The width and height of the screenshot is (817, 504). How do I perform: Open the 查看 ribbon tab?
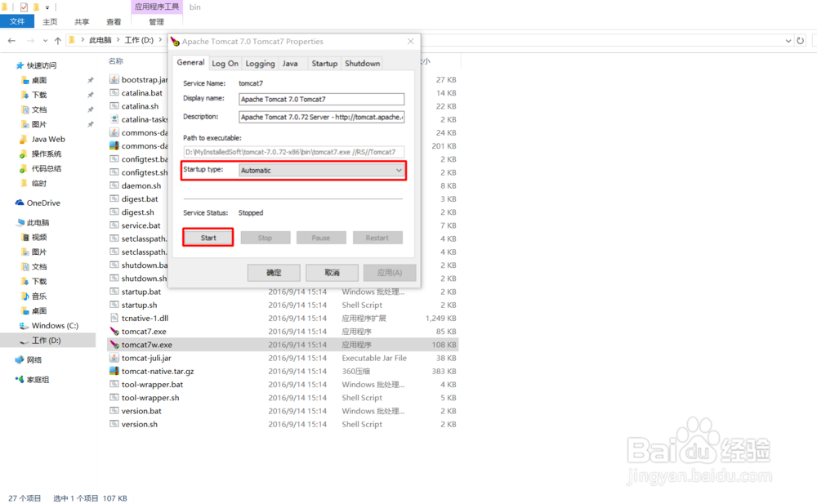click(x=114, y=21)
